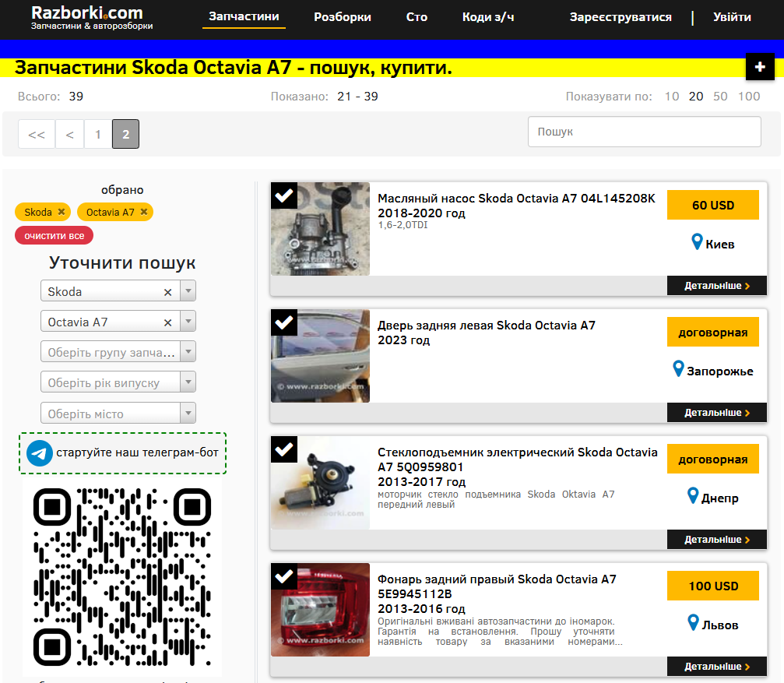Open the Сто menu item

tap(417, 17)
